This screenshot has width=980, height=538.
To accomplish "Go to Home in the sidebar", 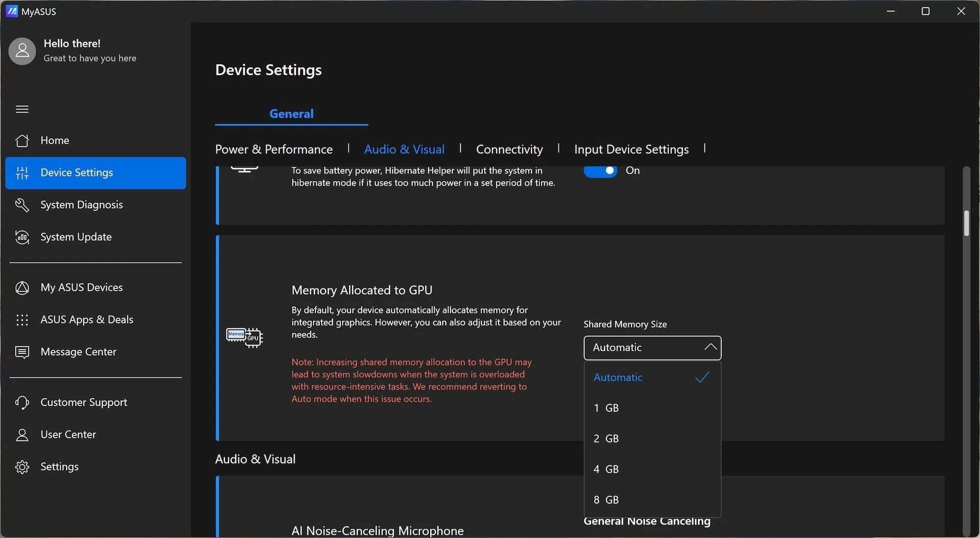I will click(x=95, y=140).
